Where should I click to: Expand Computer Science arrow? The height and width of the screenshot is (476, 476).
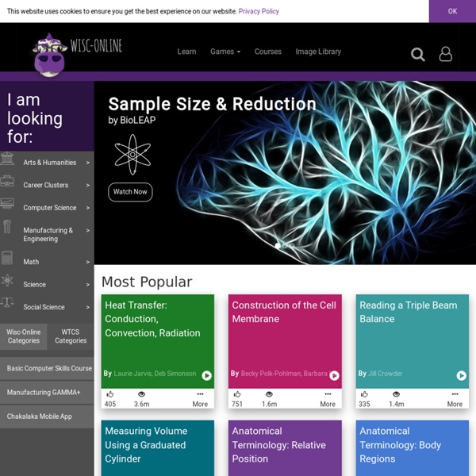click(88, 208)
